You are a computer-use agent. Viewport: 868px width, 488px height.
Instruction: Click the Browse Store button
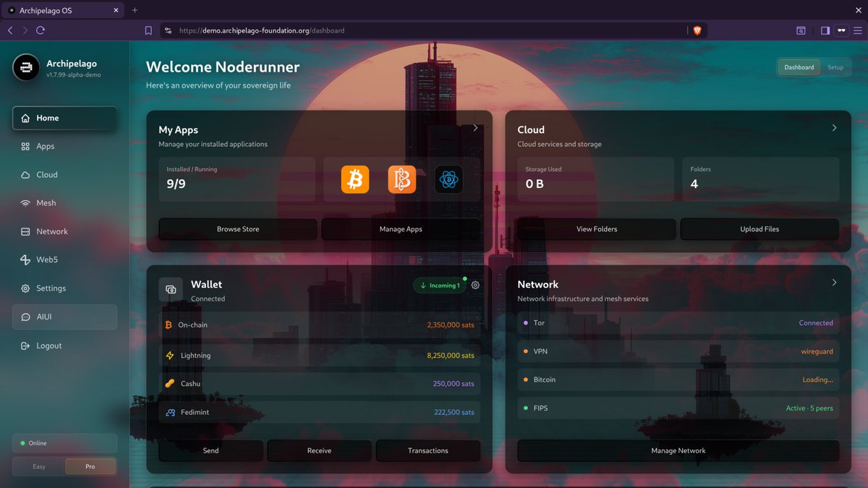point(238,229)
